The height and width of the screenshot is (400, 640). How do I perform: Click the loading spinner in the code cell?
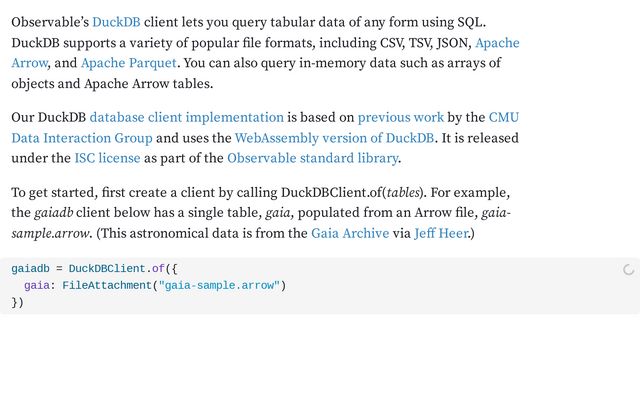coord(628,270)
